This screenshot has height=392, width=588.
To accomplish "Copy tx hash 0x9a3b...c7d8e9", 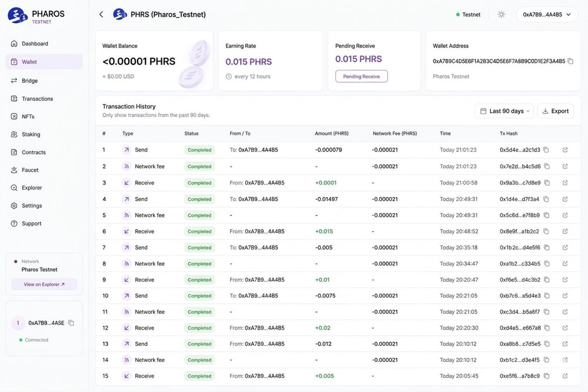I will point(546,183).
